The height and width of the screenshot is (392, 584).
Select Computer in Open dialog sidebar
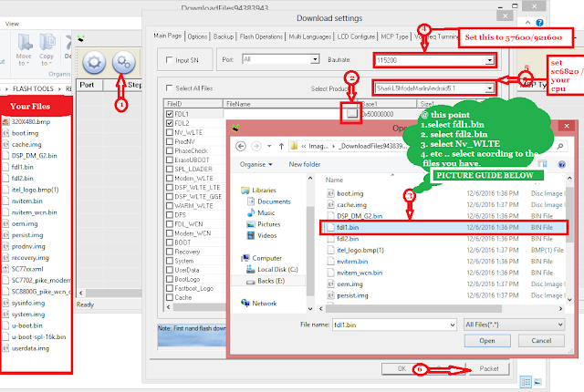point(262,258)
